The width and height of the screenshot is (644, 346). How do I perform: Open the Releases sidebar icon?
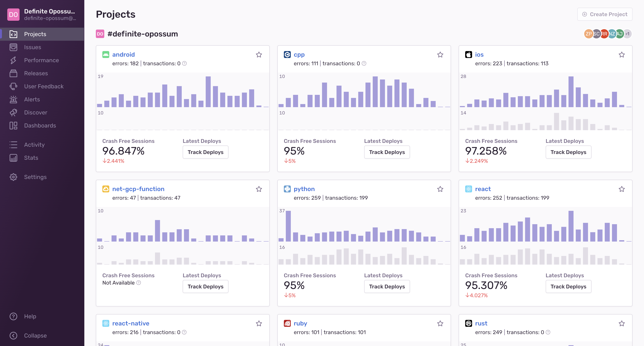[x=13, y=73]
